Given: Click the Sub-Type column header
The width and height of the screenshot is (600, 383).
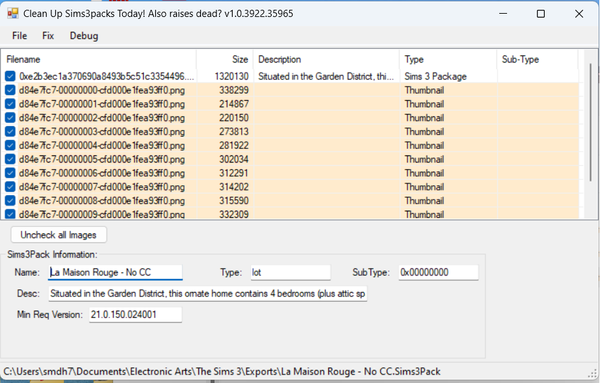Looking at the screenshot, I should [537, 59].
